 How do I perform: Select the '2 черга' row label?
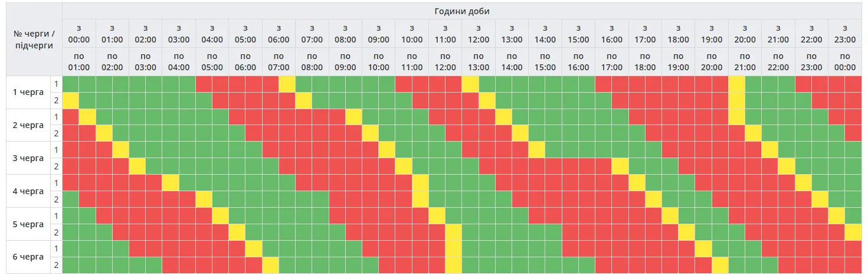point(28,125)
